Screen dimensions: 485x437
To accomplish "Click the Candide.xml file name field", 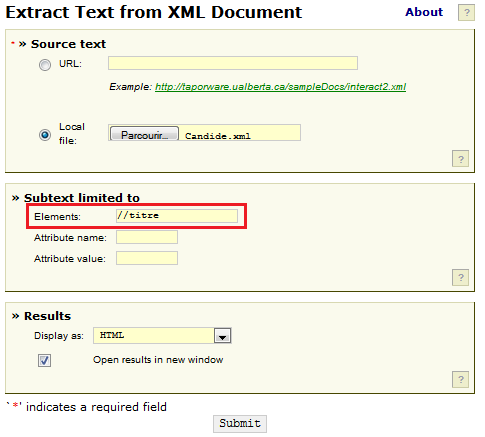I will tap(240, 133).
